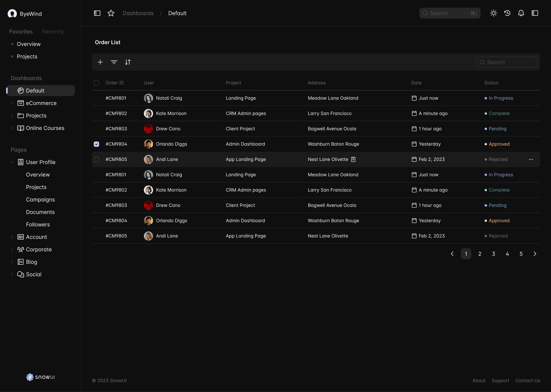Open the filter icon in table toolbar
Viewport: 551px width, 392px height.
click(x=114, y=62)
